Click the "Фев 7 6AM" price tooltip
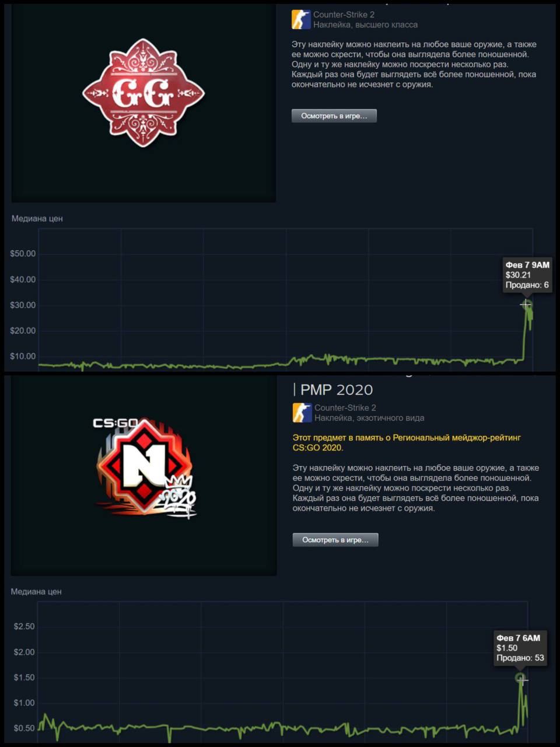This screenshot has height=747, width=560. 520,648
